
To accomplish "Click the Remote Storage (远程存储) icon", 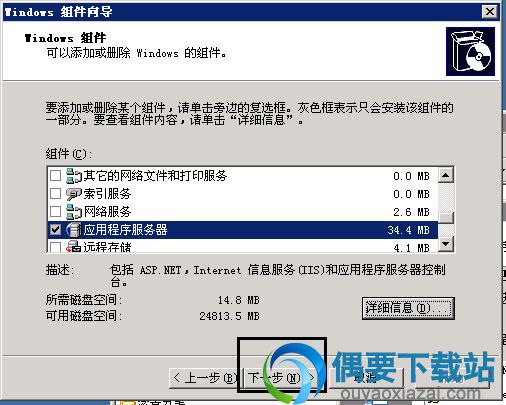I will [74, 247].
